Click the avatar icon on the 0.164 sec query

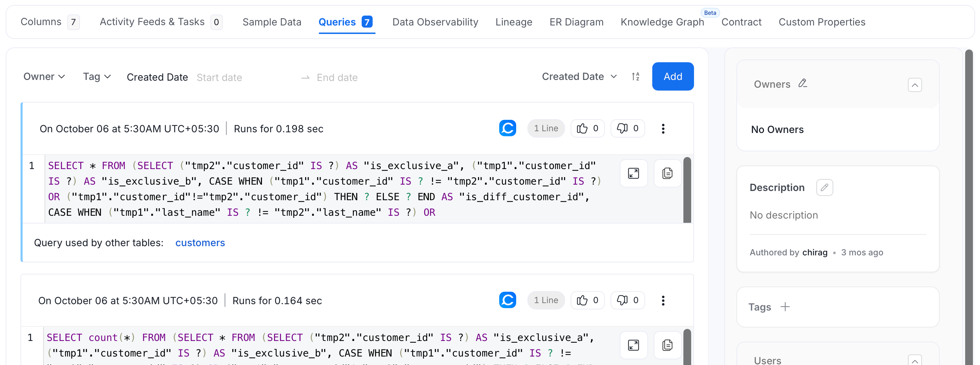[x=508, y=300]
